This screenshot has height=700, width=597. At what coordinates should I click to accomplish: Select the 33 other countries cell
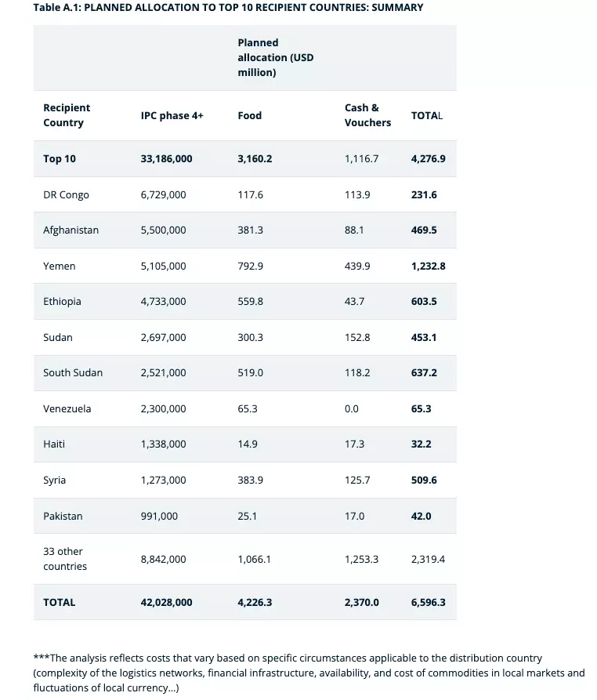point(65,559)
